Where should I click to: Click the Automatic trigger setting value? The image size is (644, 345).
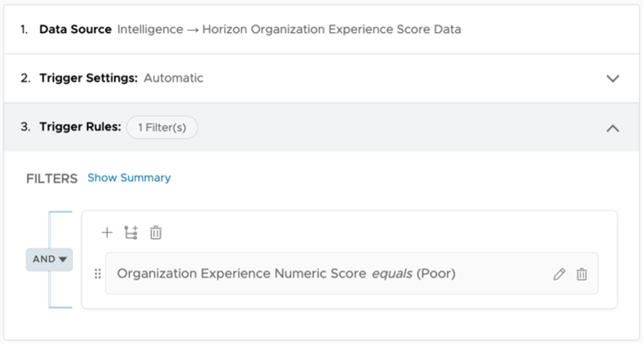click(x=173, y=79)
